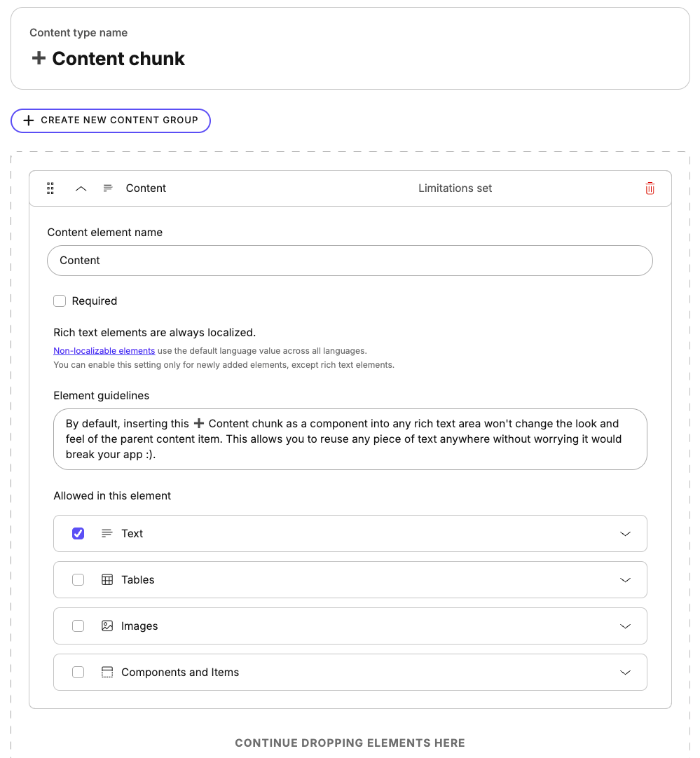Viewport: 700px width, 758px height.
Task: Click the rich text icon beside the Content label
Action: click(x=107, y=188)
